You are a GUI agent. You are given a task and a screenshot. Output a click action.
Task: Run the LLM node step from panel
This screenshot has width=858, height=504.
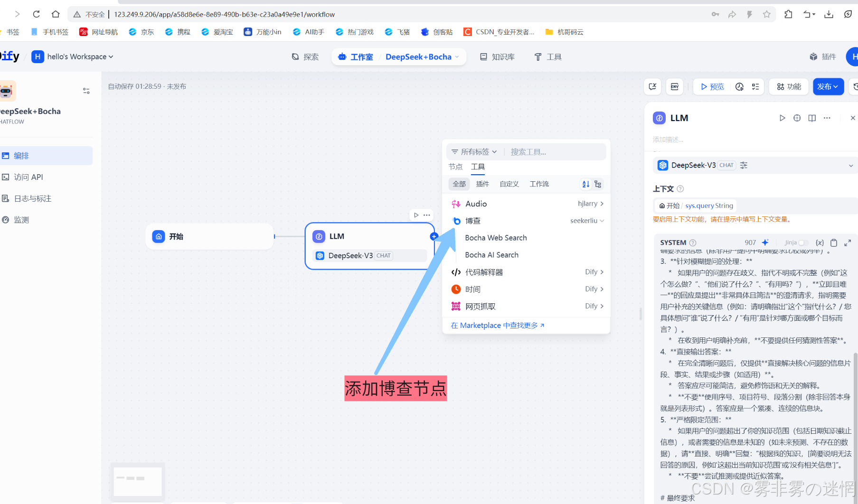[782, 118]
